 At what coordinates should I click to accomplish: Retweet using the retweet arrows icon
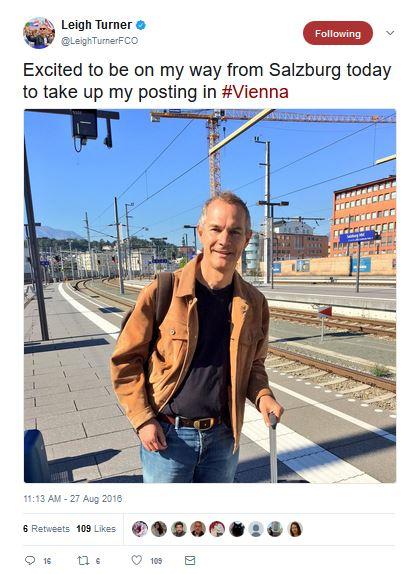(x=83, y=560)
